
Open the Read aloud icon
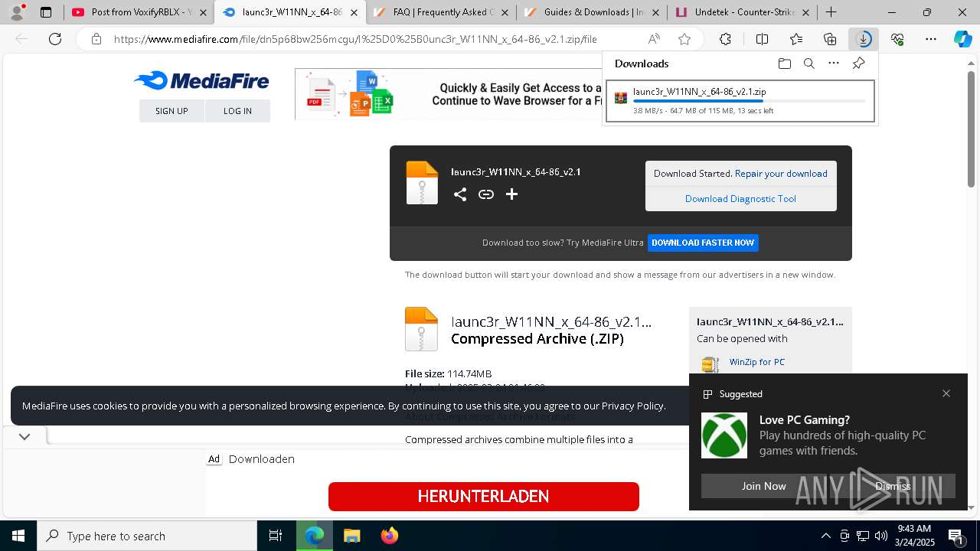point(654,39)
